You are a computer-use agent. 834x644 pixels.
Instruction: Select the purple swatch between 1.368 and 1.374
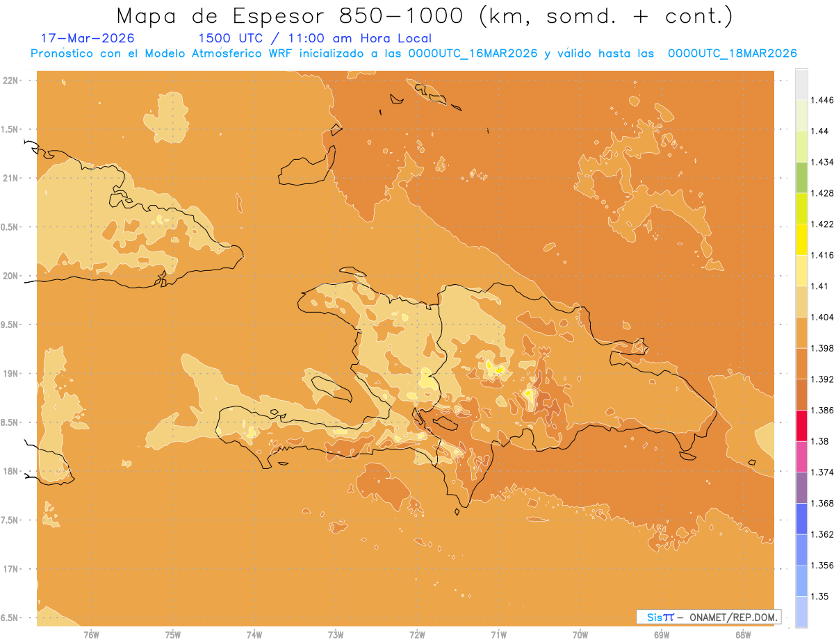tap(801, 488)
